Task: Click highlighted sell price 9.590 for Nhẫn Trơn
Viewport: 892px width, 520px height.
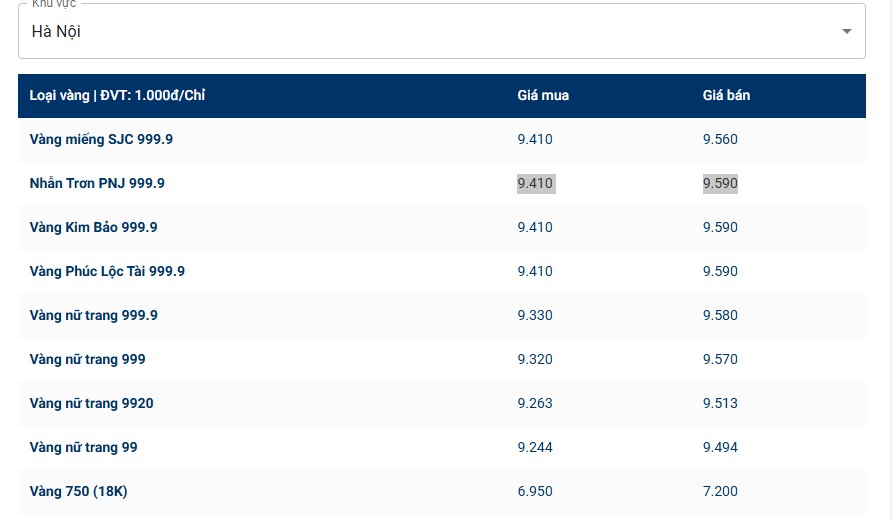Action: pyautogui.click(x=720, y=183)
